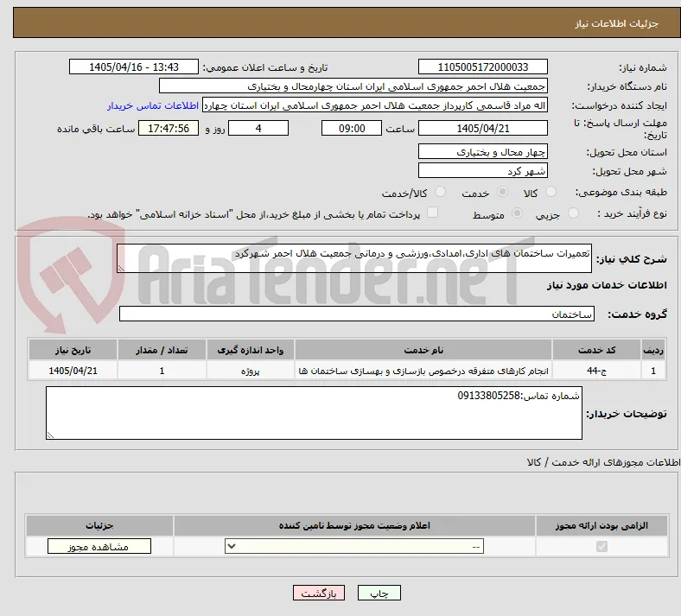The image size is (681, 616).
Task: Click the days remaining field showing 4
Action: (x=258, y=128)
